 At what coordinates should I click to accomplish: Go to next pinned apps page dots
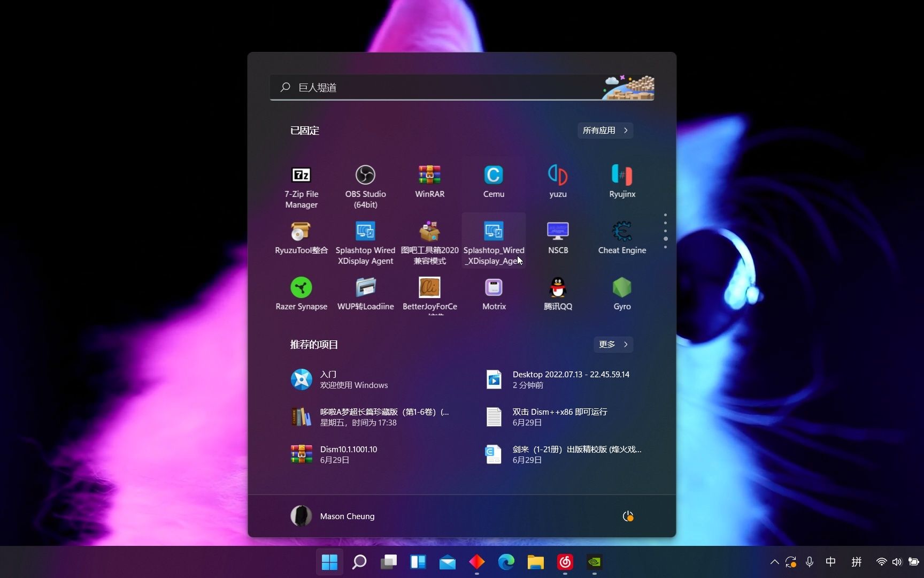click(x=665, y=231)
